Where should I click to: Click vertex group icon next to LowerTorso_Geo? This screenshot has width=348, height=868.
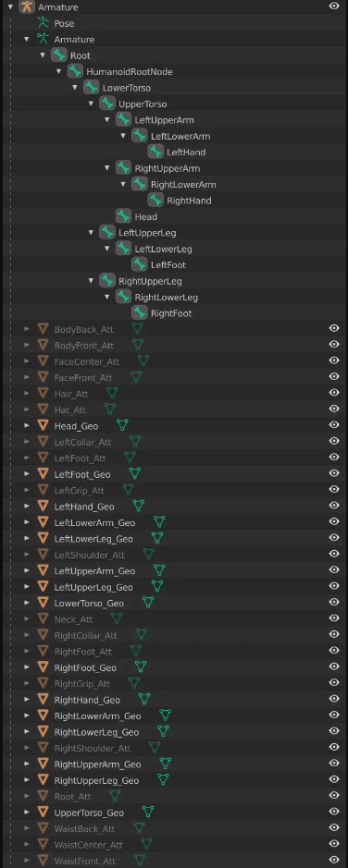click(x=148, y=603)
